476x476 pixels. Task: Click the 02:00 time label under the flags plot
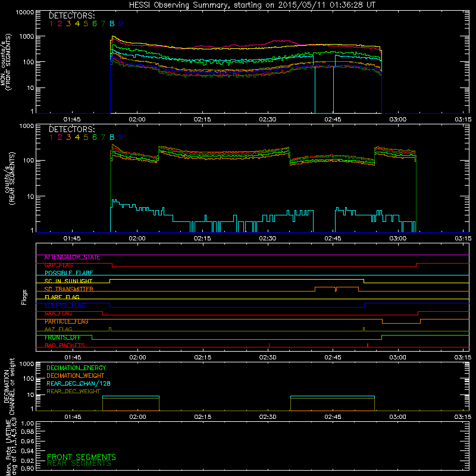[x=137, y=358]
